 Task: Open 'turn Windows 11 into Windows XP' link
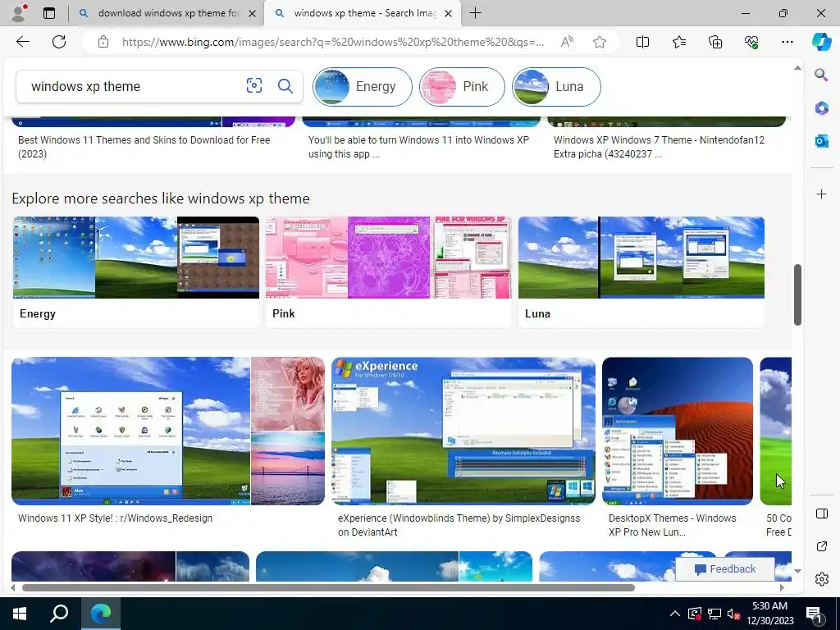click(x=418, y=147)
